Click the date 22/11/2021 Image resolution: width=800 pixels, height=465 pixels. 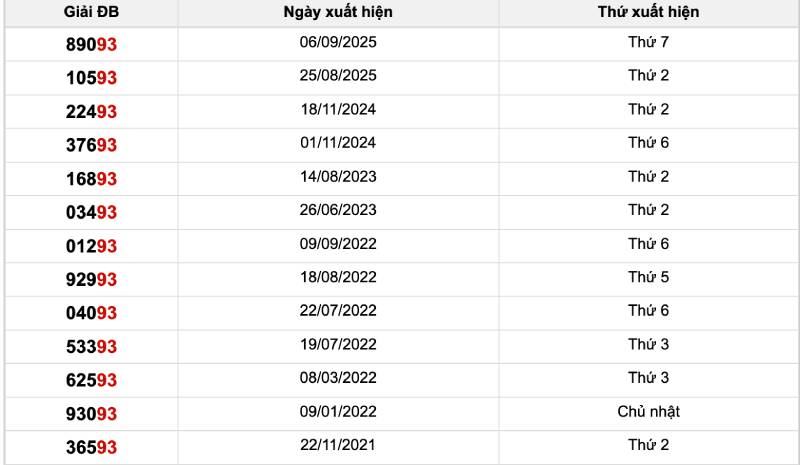pyautogui.click(x=338, y=445)
